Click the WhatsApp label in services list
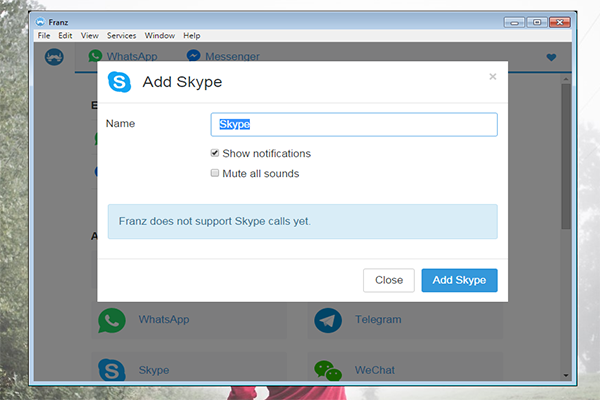 click(164, 320)
